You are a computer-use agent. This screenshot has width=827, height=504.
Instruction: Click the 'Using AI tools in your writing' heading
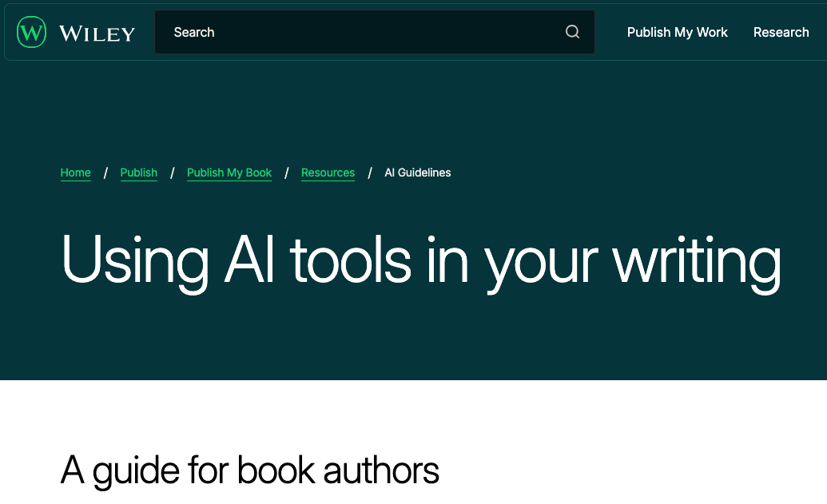pos(421,261)
